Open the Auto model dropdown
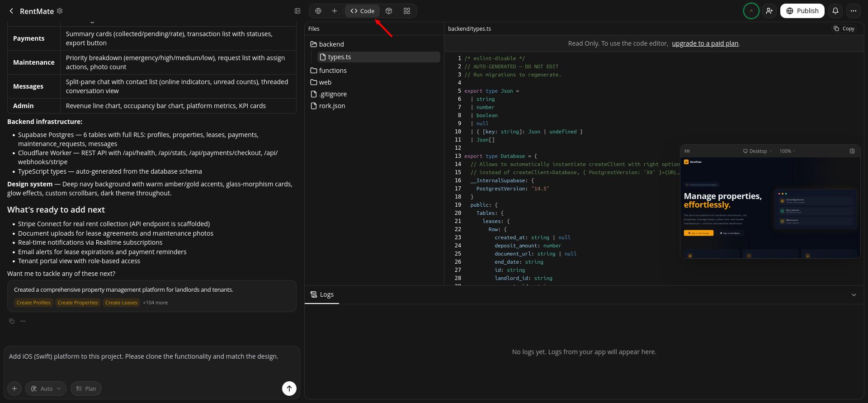Image resolution: width=868 pixels, height=403 pixels. (46, 389)
